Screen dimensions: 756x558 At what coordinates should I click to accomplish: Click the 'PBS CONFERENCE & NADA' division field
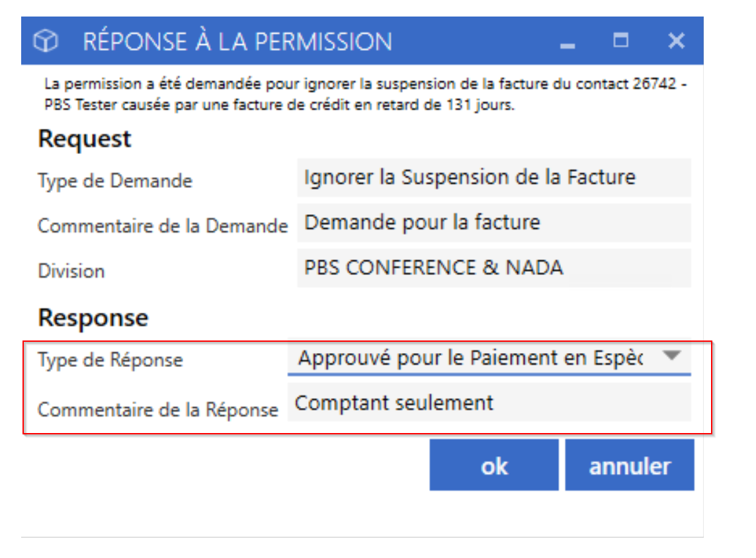click(493, 268)
